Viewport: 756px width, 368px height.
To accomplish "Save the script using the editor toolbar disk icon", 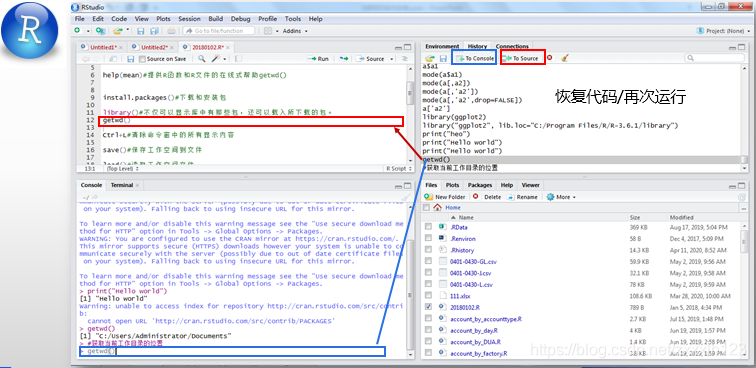I will pyautogui.click(x=130, y=59).
